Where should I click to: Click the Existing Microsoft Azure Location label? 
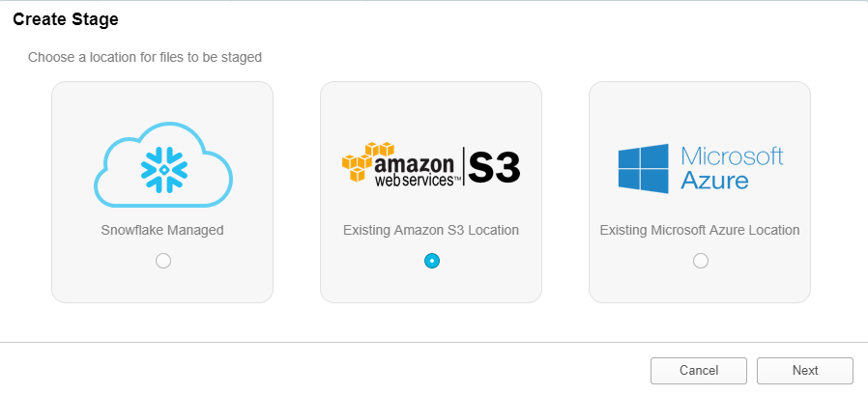[700, 230]
